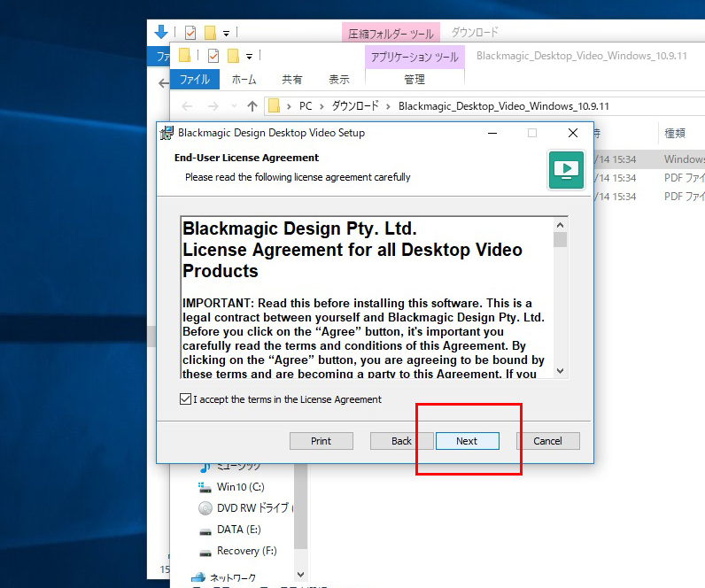
Task: Select アプリケーション ツール contextual tab
Action: tap(414, 57)
